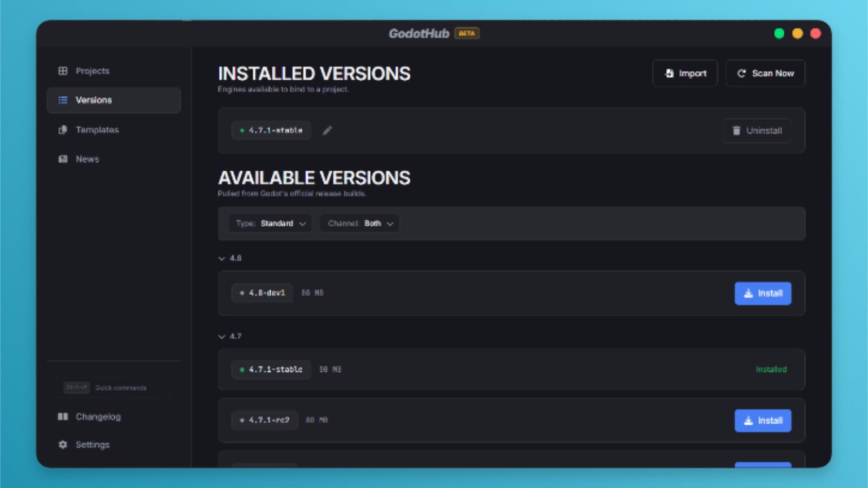Click the Changelog book icon
Viewport: 868px width, 488px height.
(63, 416)
